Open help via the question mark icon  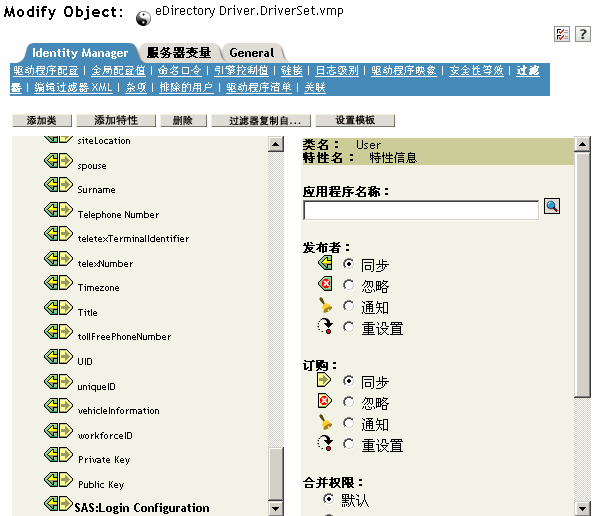pyautogui.click(x=583, y=34)
